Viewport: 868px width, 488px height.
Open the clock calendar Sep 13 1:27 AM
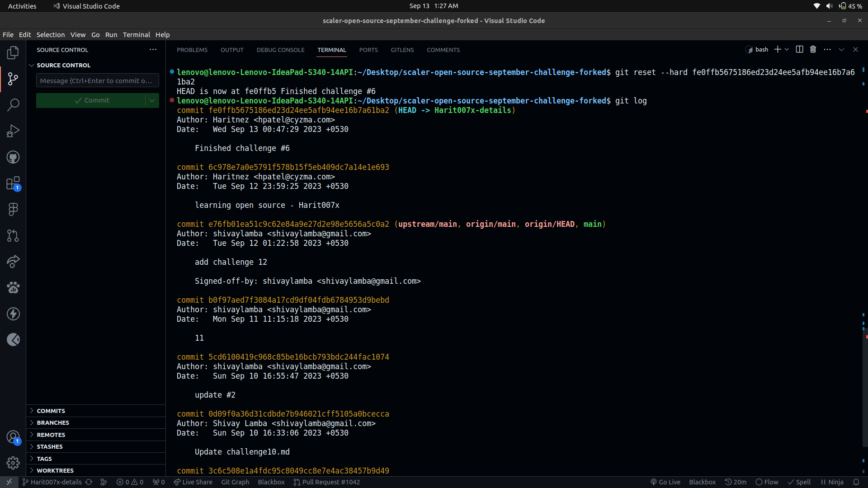434,6
